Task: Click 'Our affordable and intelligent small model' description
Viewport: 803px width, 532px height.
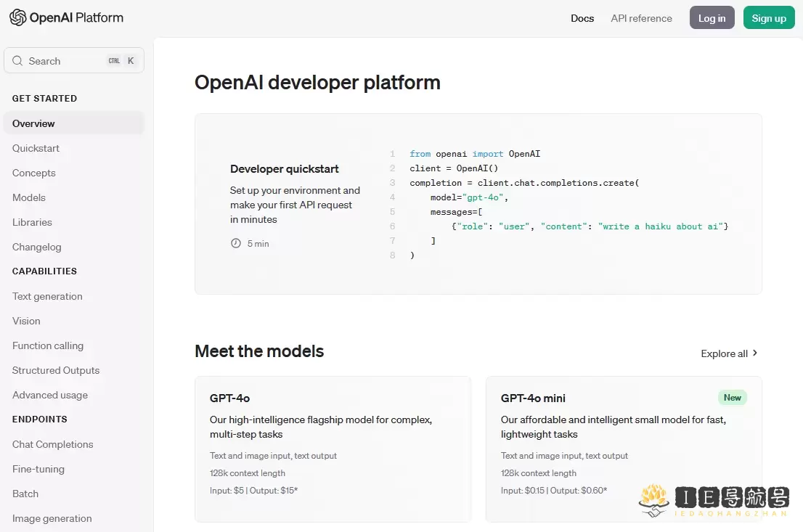Action: (614, 427)
